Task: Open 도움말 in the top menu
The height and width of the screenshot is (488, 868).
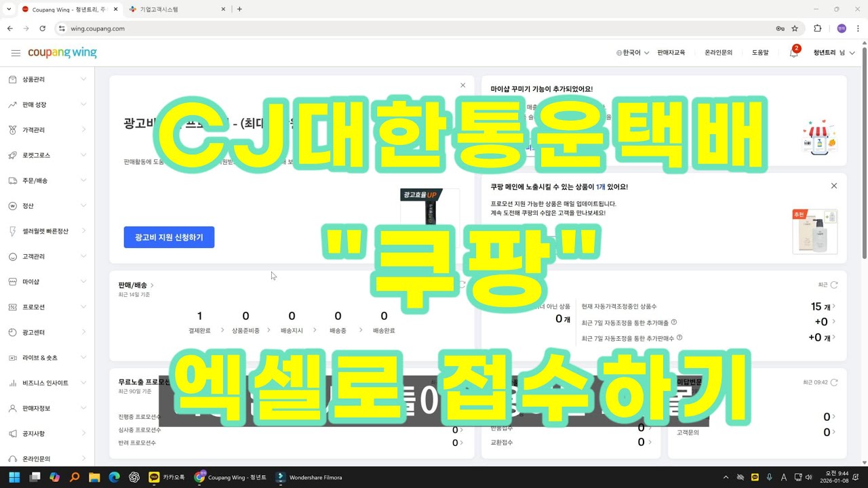Action: point(760,53)
